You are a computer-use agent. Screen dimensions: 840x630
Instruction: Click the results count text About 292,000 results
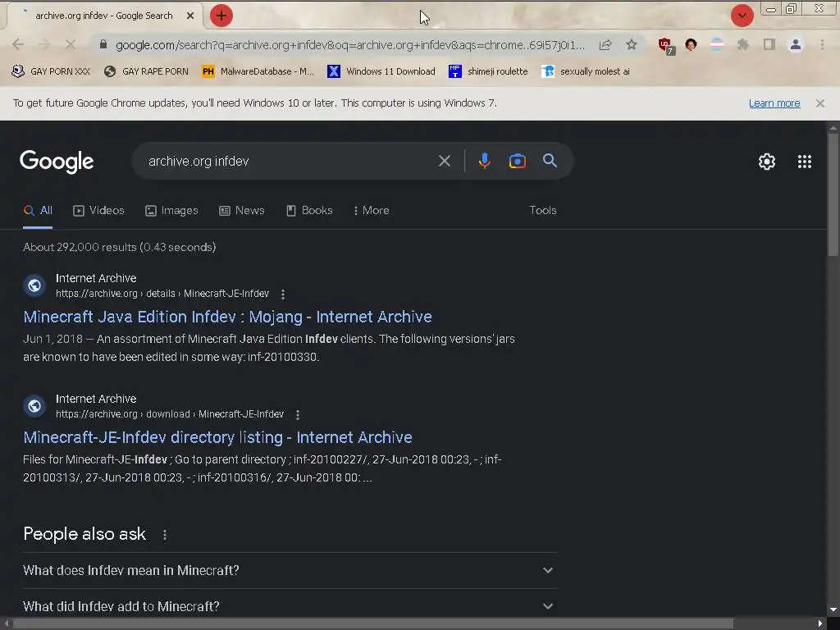(120, 247)
